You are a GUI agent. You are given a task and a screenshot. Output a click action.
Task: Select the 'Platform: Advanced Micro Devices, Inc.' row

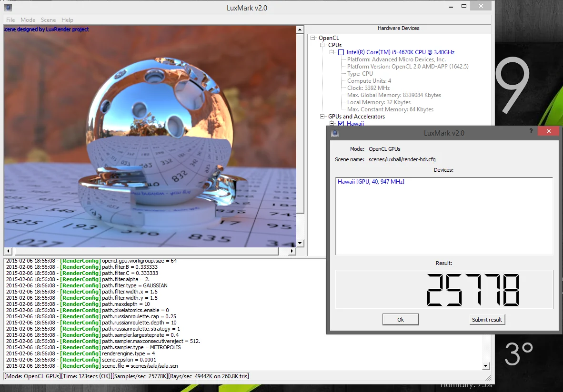(x=396, y=59)
